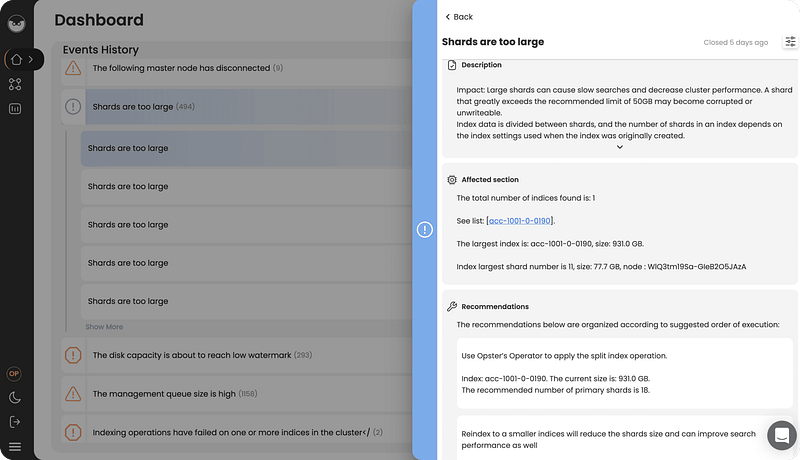Toggle dark mode with moon icon

15,398
